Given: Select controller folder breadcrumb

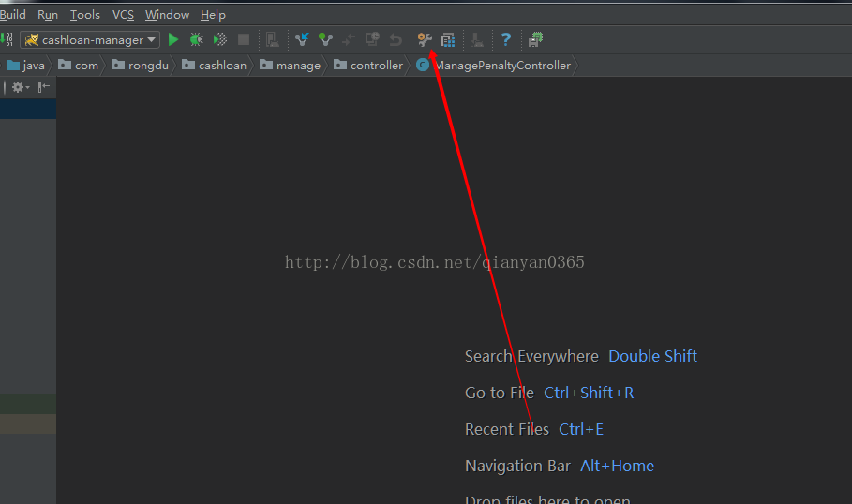Looking at the screenshot, I should (368, 66).
